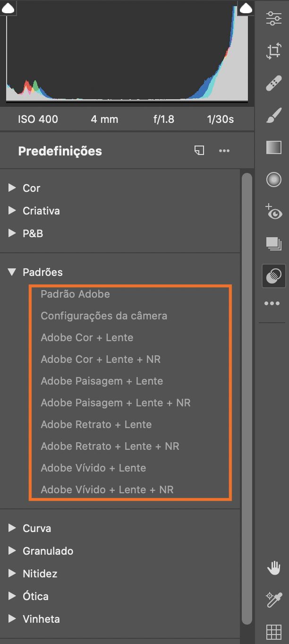Open the Predefinições options menu
The image size is (289, 644).
pyautogui.click(x=224, y=150)
